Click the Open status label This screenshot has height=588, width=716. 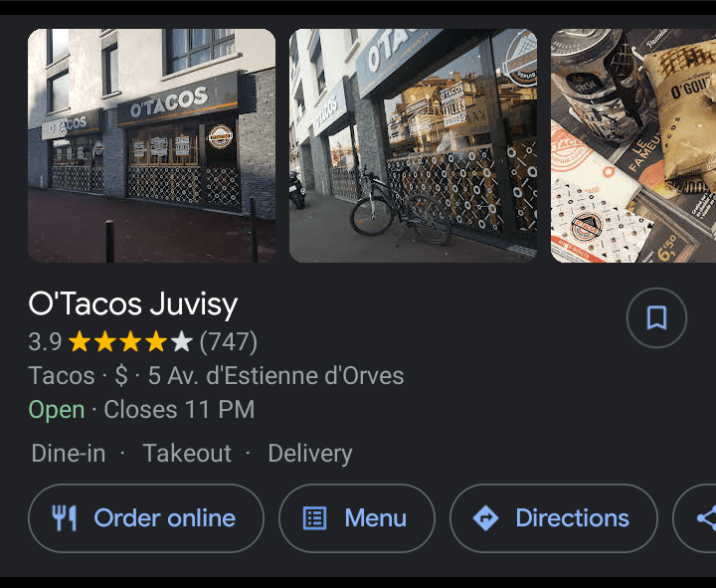coord(57,410)
